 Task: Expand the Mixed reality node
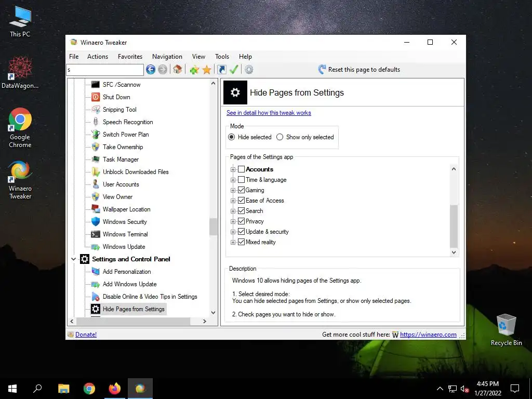tap(233, 242)
